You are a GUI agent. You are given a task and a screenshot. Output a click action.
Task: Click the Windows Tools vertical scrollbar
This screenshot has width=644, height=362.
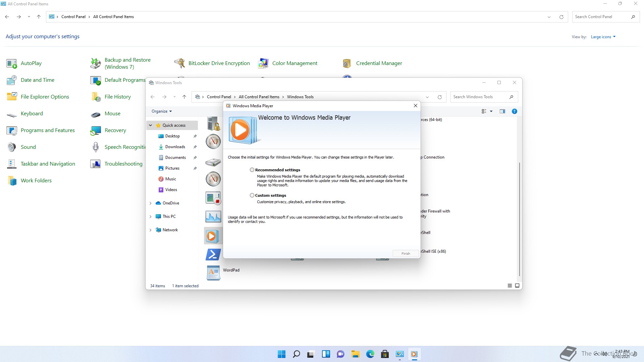tap(520, 219)
